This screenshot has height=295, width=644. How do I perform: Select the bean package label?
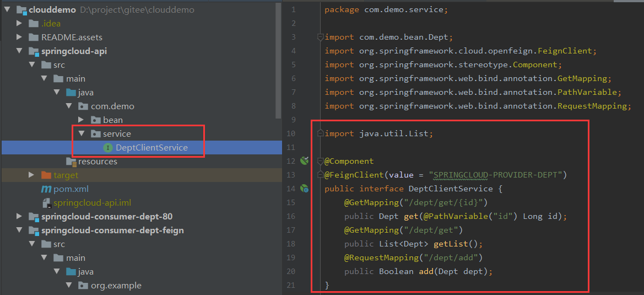tap(113, 120)
